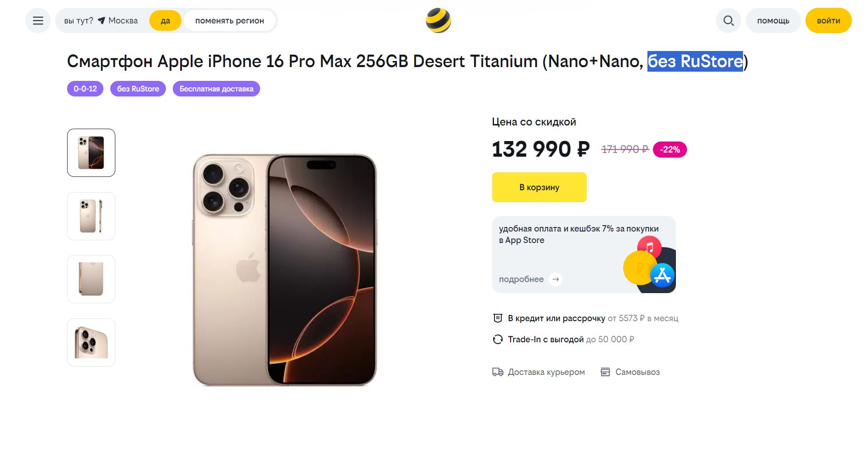Select second thumbnail with side view
This screenshot has height=453, width=868.
[x=91, y=216]
